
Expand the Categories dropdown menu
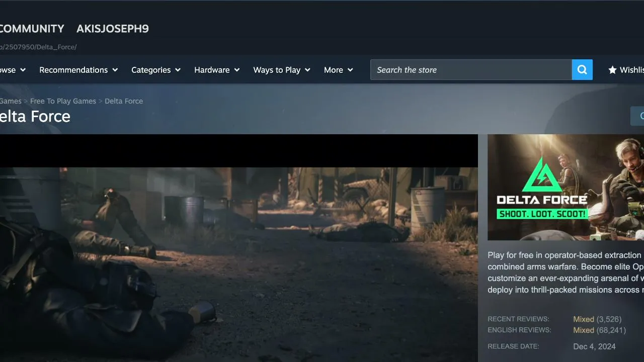[x=156, y=70]
